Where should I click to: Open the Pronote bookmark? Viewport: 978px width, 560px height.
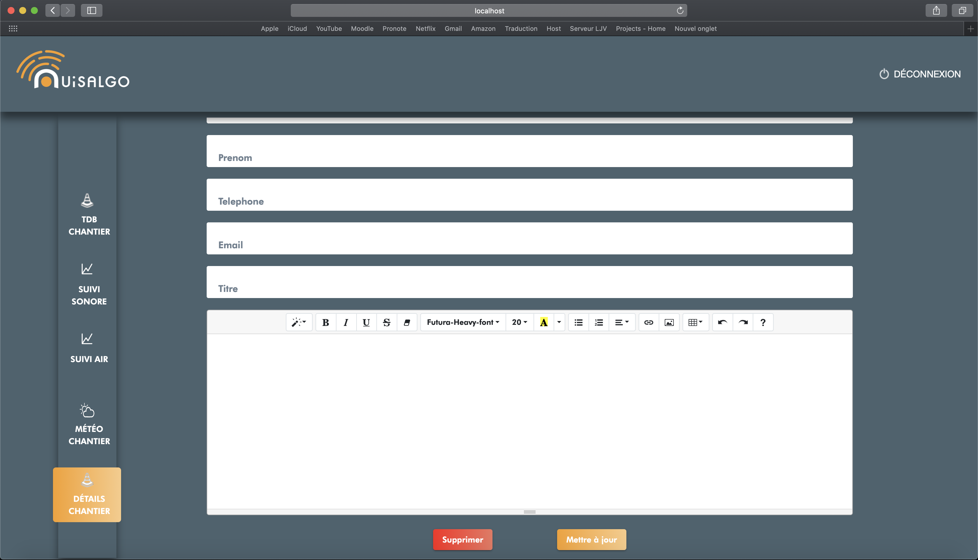pos(394,29)
